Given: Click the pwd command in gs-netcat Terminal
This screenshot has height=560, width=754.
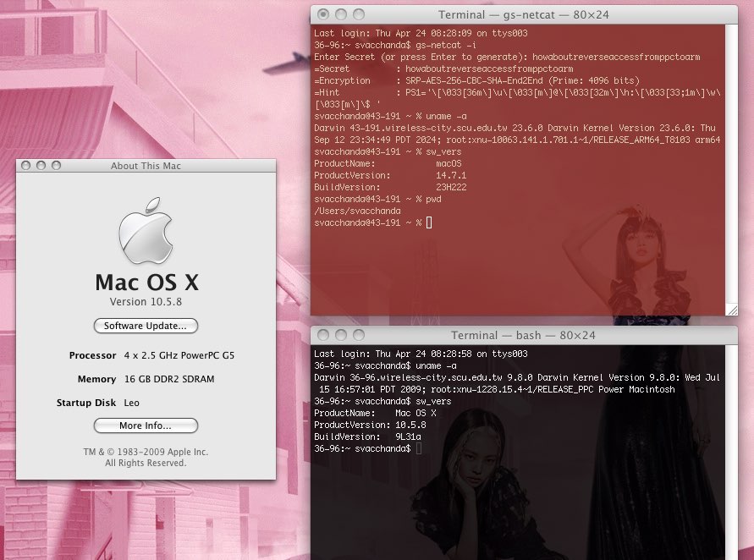Looking at the screenshot, I should pos(433,199).
